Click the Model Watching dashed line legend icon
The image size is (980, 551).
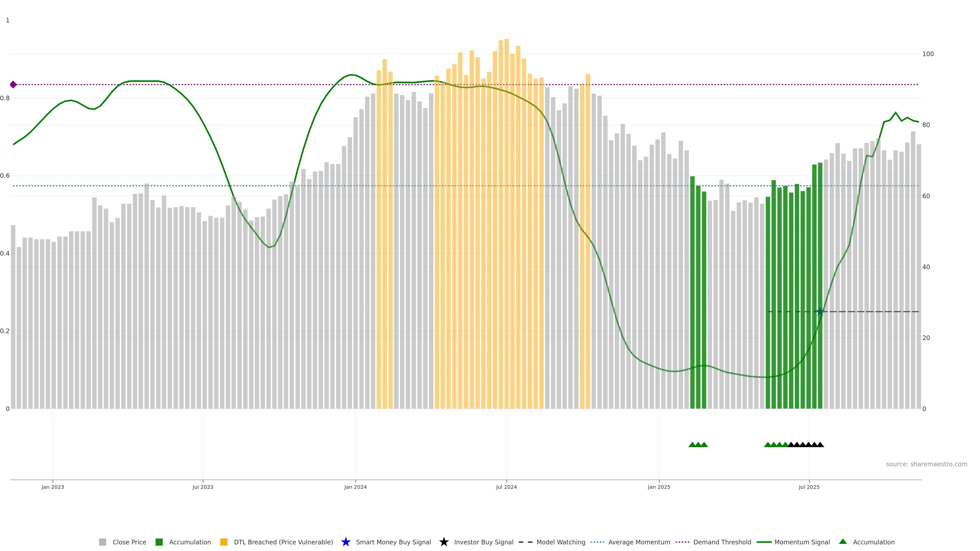[x=525, y=542]
